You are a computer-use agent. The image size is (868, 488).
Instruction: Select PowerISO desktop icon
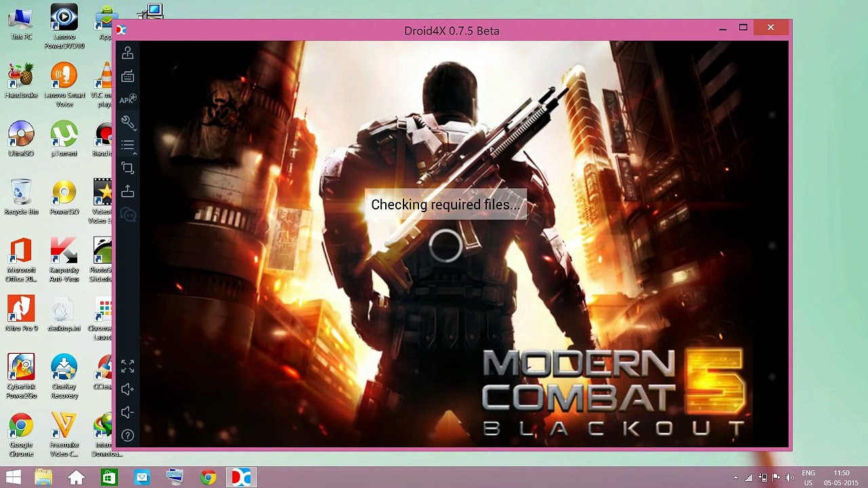[64, 197]
